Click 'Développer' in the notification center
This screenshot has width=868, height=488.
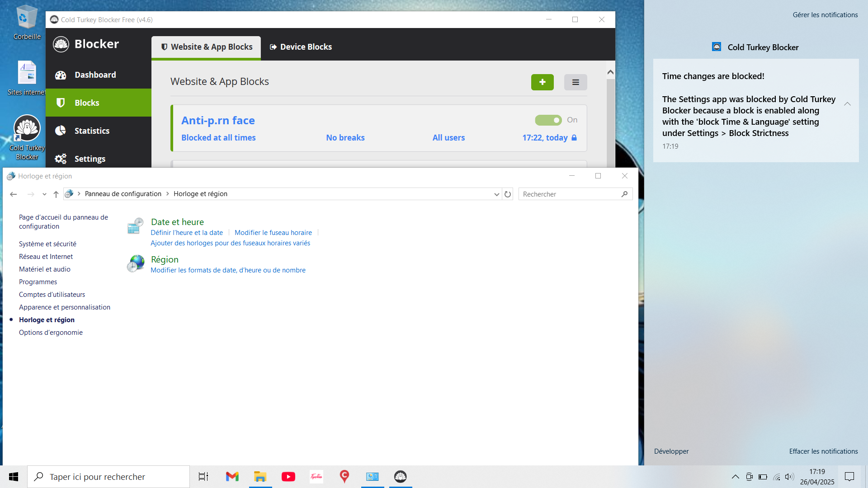(x=671, y=451)
